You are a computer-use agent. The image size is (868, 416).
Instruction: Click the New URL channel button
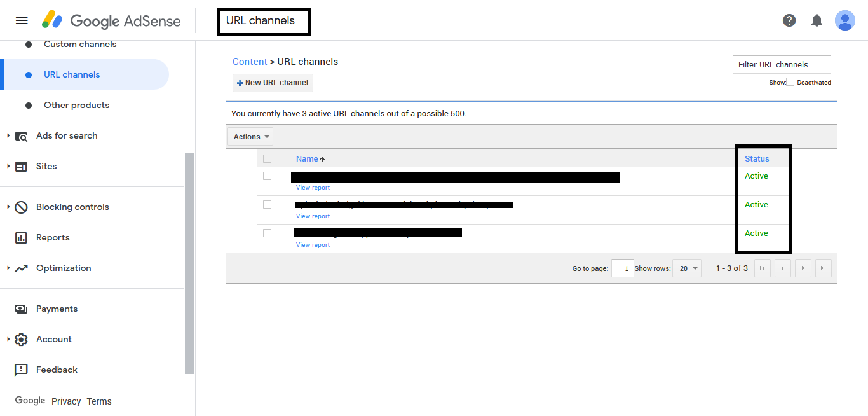(273, 83)
